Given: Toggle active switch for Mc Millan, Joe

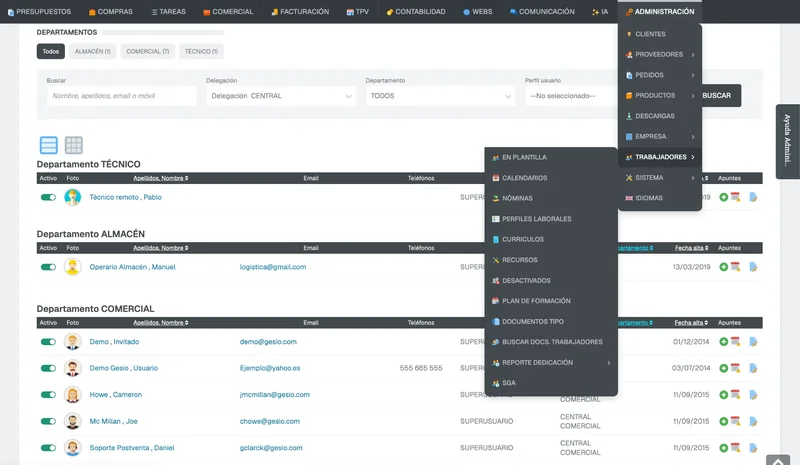Looking at the screenshot, I should tap(48, 421).
